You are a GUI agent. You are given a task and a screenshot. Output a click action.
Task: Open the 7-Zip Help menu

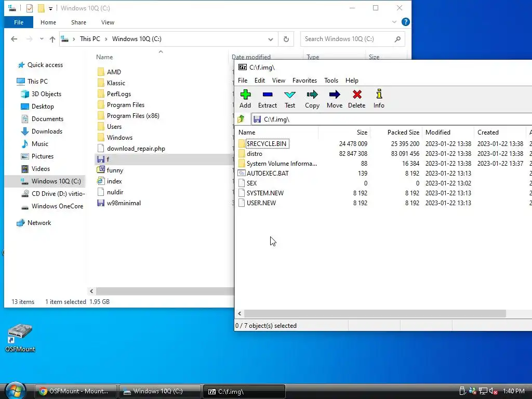click(x=352, y=81)
